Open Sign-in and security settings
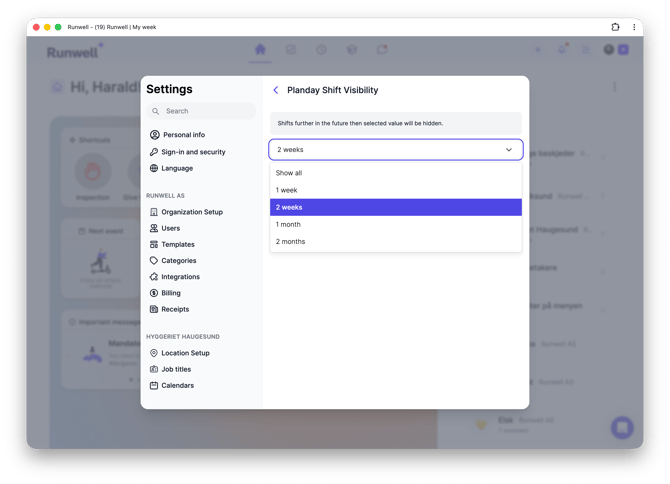The width and height of the screenshot is (670, 484). [x=188, y=152]
